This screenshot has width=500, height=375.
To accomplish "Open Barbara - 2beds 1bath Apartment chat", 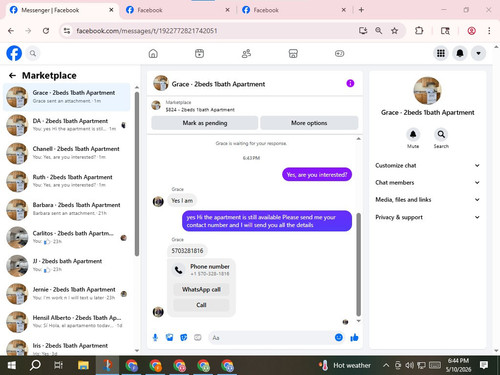I will pyautogui.click(x=67, y=209).
